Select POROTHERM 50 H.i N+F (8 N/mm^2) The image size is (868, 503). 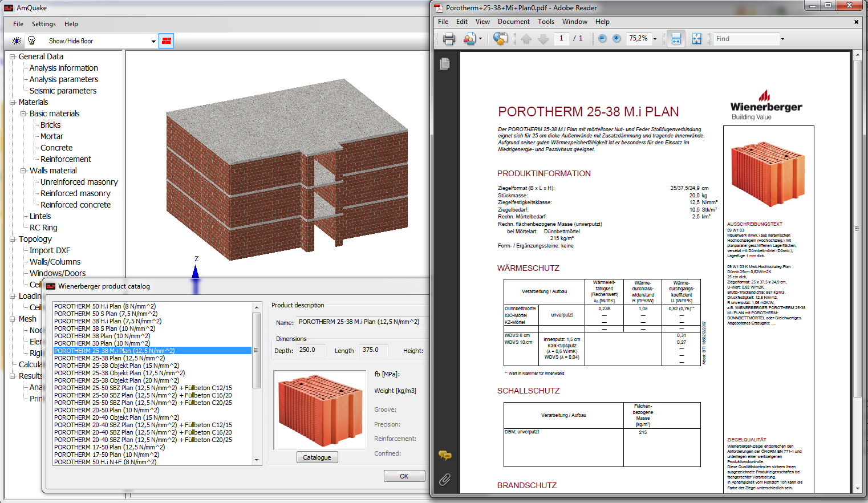coord(105,462)
